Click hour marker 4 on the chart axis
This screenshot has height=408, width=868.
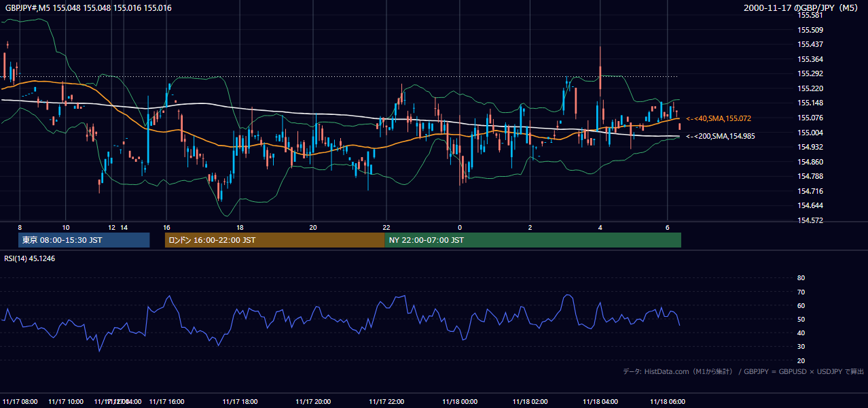(x=600, y=227)
